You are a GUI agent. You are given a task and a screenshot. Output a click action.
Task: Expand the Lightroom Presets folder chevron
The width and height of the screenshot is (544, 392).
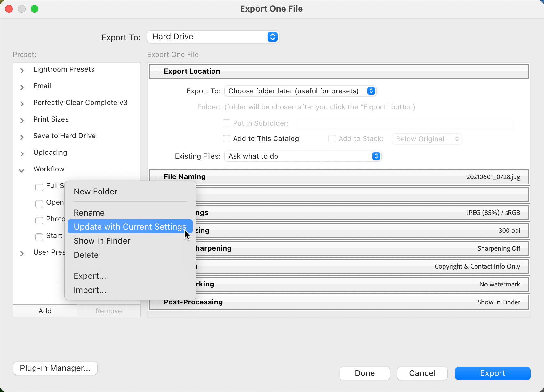pos(22,71)
